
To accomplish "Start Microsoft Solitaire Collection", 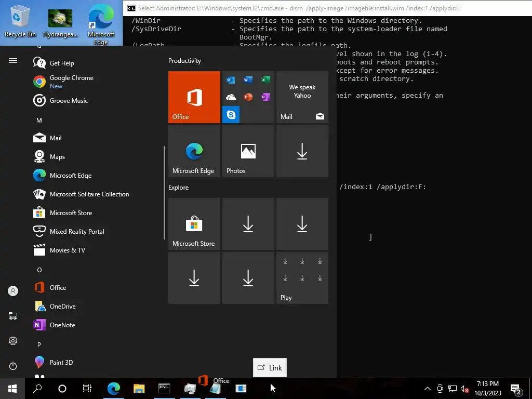I will click(x=82, y=194).
